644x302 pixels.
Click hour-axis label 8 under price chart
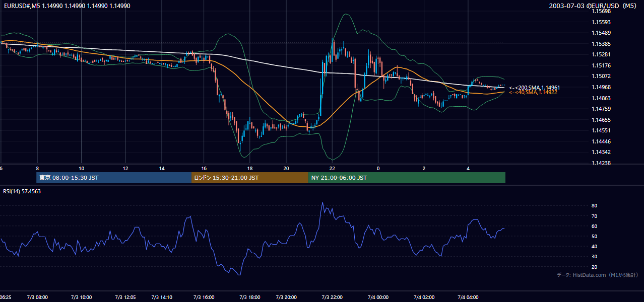pyautogui.click(x=37, y=168)
